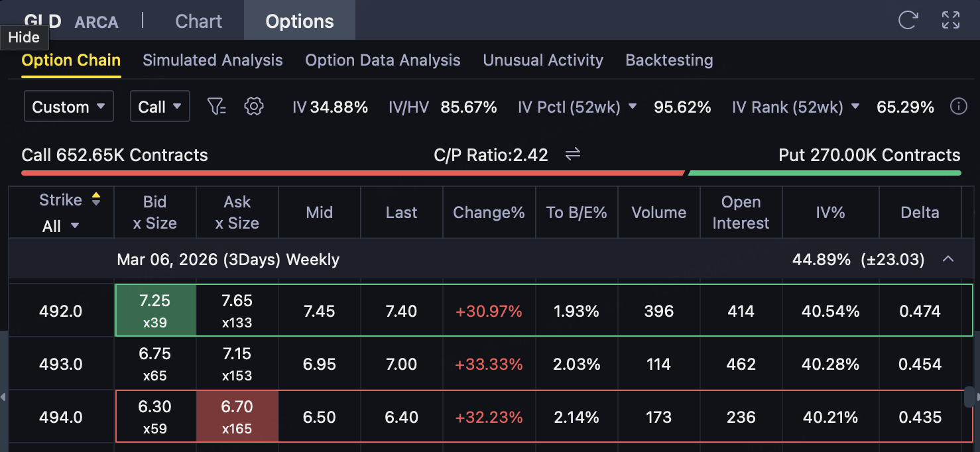This screenshot has height=452, width=980.
Task: Click the left panel collapse arrow
Action: (x=3, y=397)
